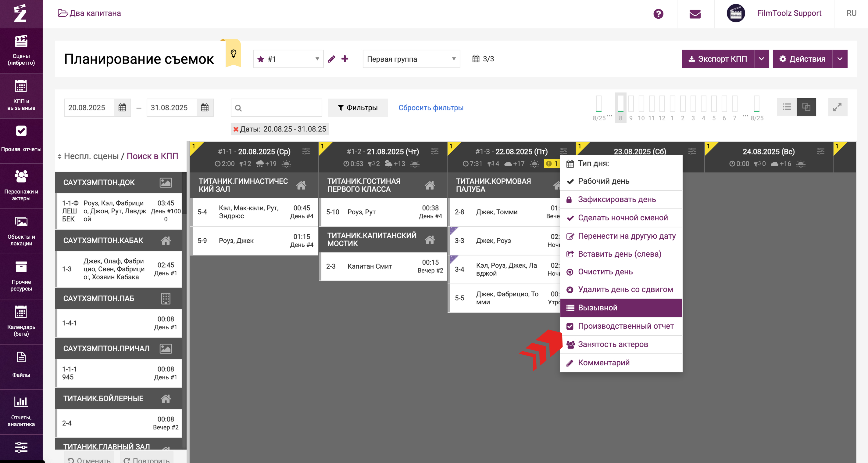Click the schedule search input field
Image resolution: width=868 pixels, height=463 pixels.
coord(276,107)
